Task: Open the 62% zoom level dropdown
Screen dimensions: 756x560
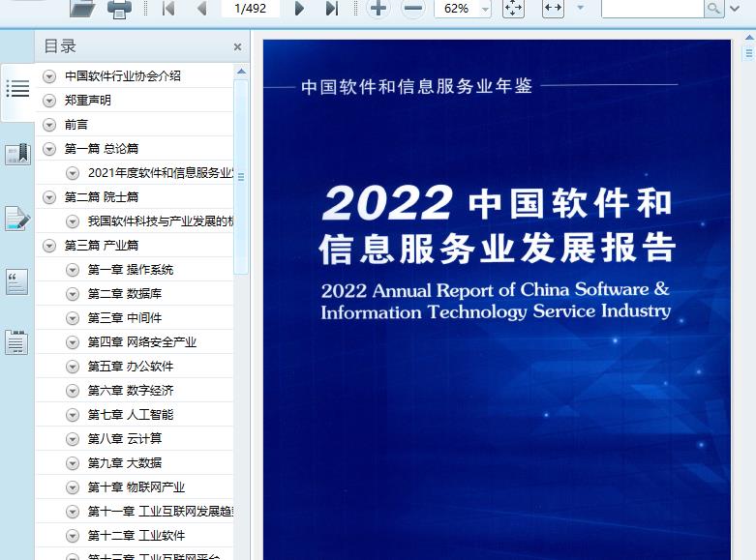Action: pos(486,9)
